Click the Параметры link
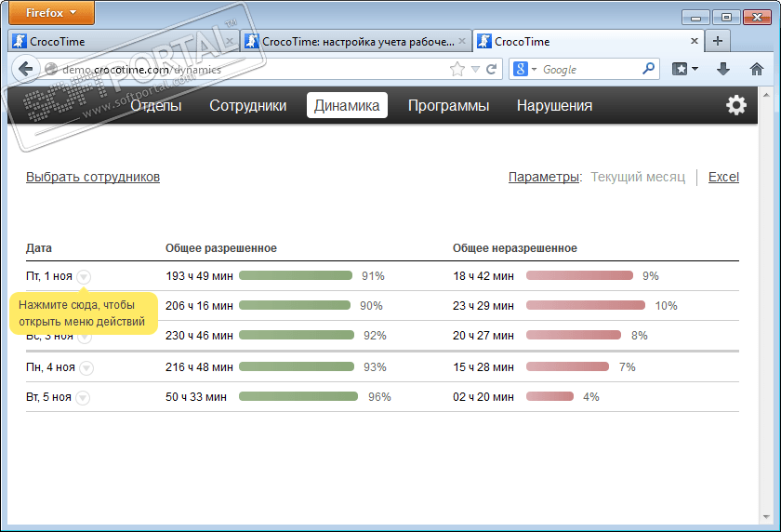The height and width of the screenshot is (532, 781). (x=544, y=177)
